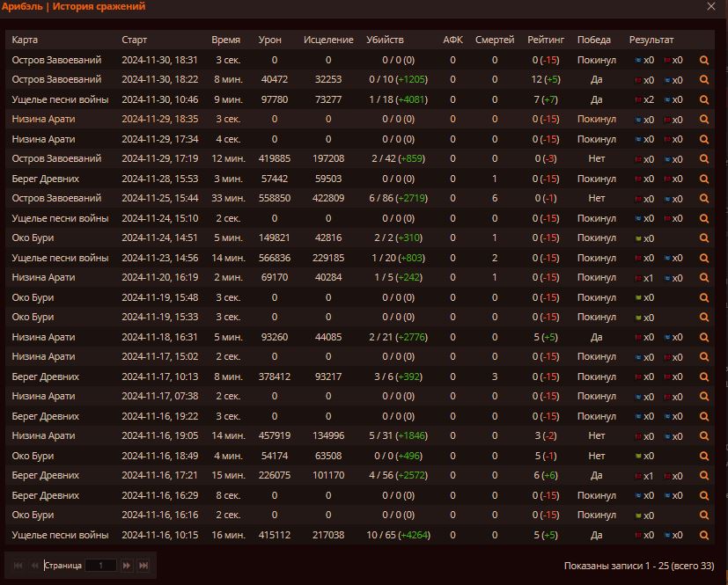Viewport: 728px width, 585px height.
Task: Click kills cell 1 / 18 (+4081)
Action: [x=399, y=99]
